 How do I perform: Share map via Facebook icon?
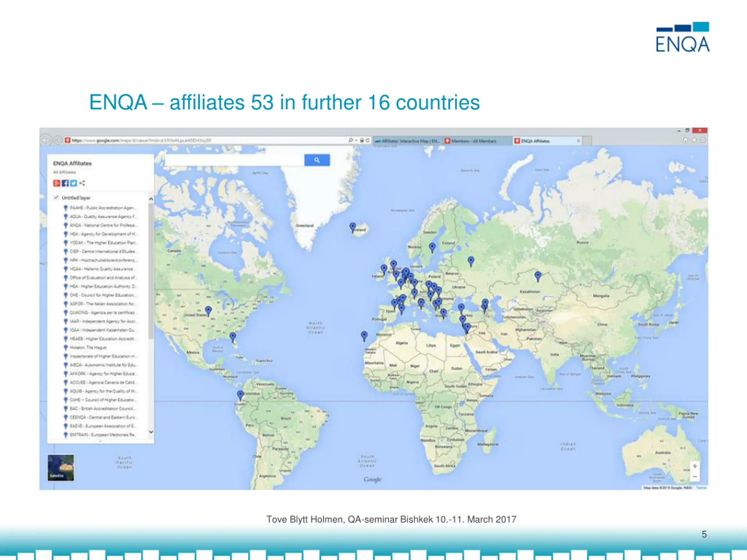pyautogui.click(x=65, y=183)
